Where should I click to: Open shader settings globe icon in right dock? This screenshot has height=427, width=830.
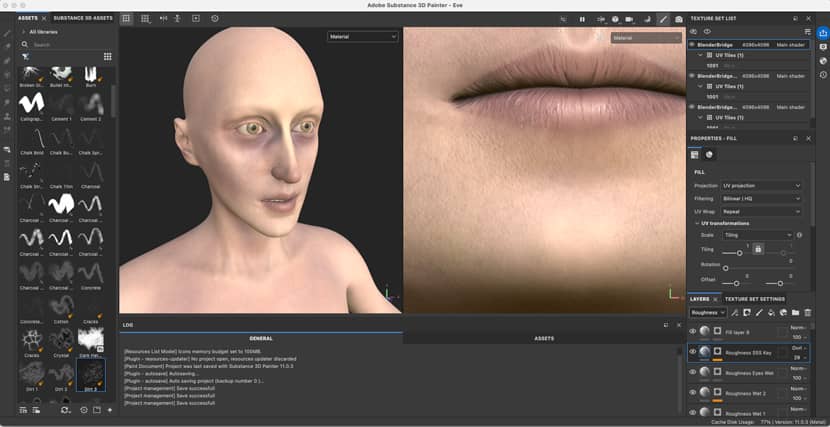(x=823, y=61)
